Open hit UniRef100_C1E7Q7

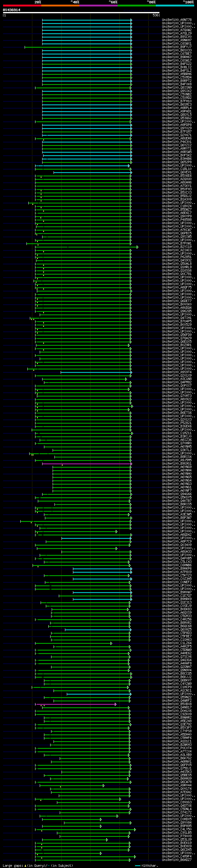coord(177,596)
